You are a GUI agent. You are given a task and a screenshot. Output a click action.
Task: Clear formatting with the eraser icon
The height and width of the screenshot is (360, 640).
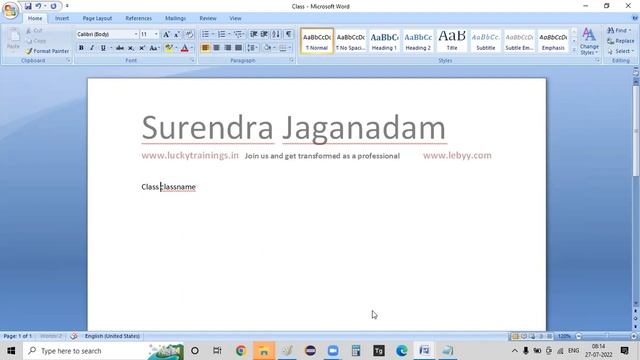pos(189,35)
